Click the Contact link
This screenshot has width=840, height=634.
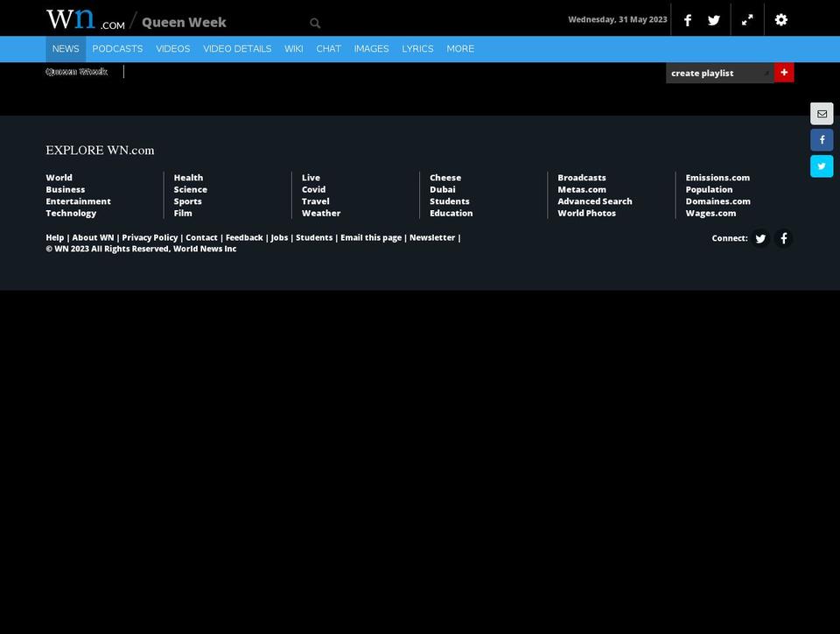click(201, 237)
